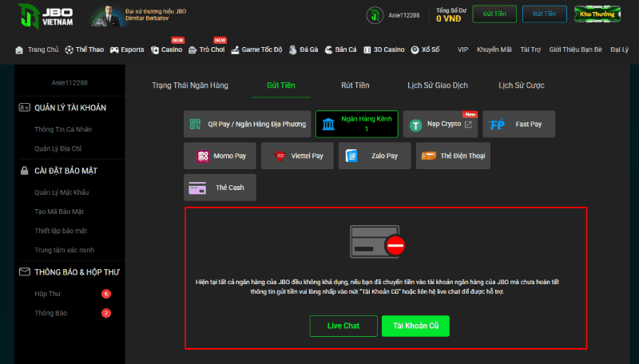Click the Viettel Pay logo icon
Screen dimensions: 639x364
[280, 156]
